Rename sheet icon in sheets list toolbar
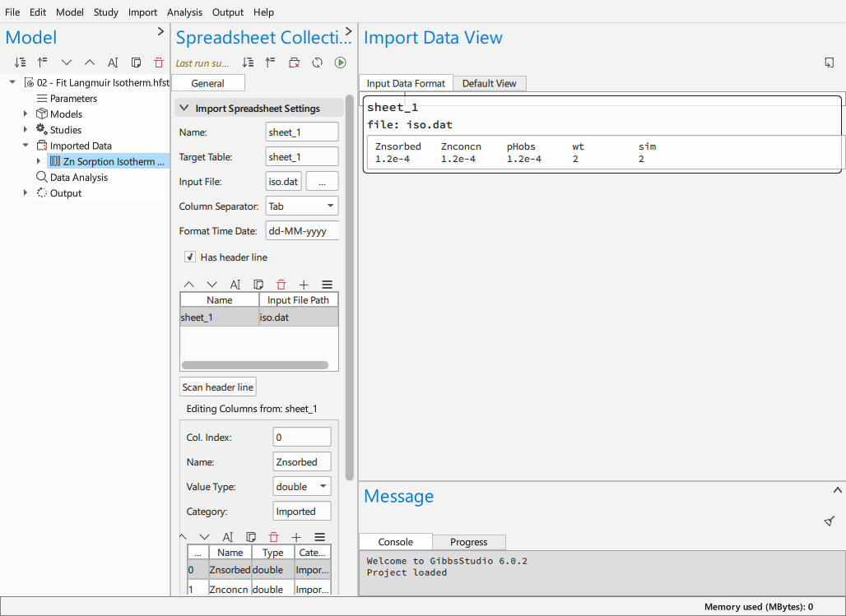The height and width of the screenshot is (616, 846). (x=235, y=285)
